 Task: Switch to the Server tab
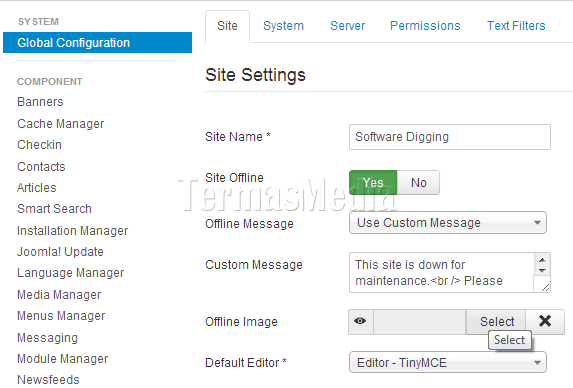pos(348,26)
